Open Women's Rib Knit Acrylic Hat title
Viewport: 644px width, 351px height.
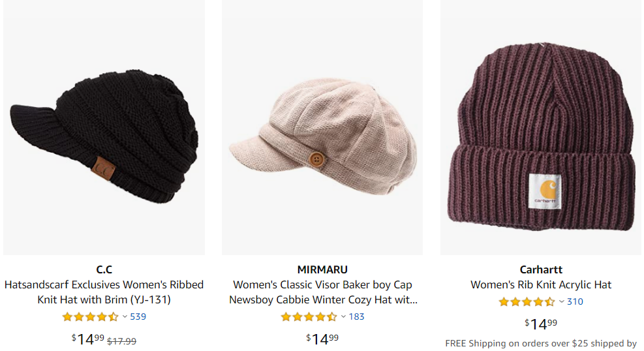pyautogui.click(x=541, y=285)
